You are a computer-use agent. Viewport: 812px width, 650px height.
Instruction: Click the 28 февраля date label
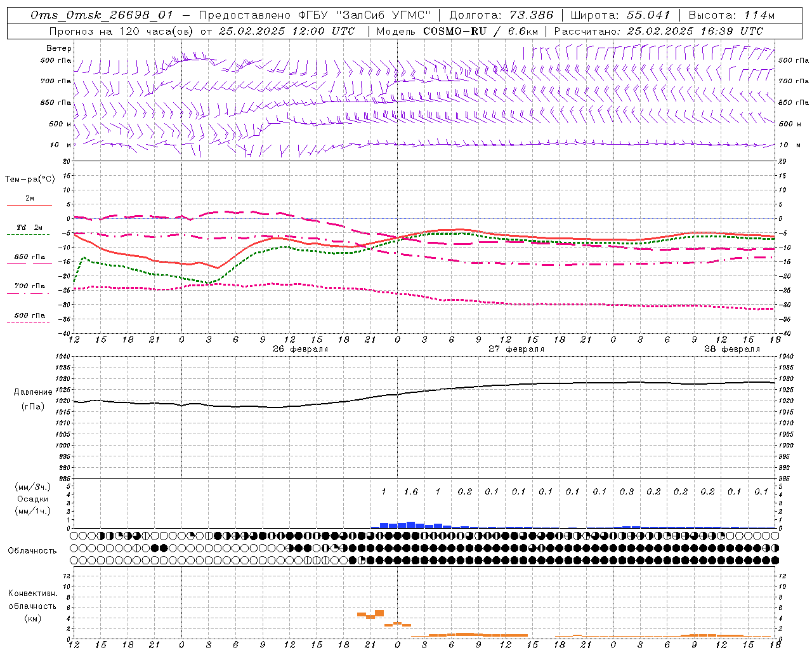732,349
